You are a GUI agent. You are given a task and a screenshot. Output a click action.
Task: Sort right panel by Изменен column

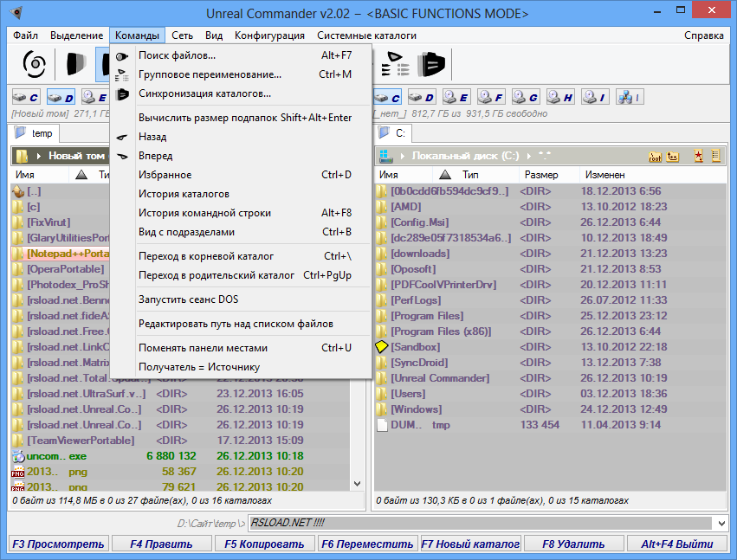pos(653,175)
